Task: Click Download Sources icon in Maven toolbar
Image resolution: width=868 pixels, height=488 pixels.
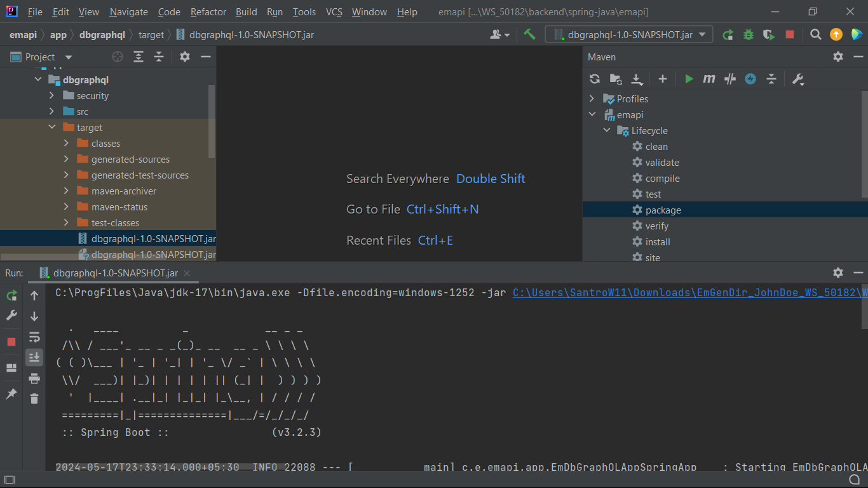Action: click(637, 79)
